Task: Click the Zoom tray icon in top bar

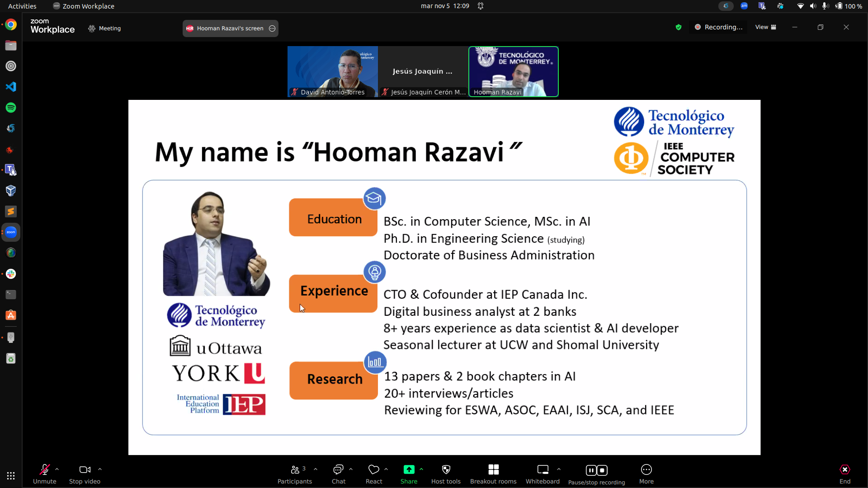Action: (744, 6)
